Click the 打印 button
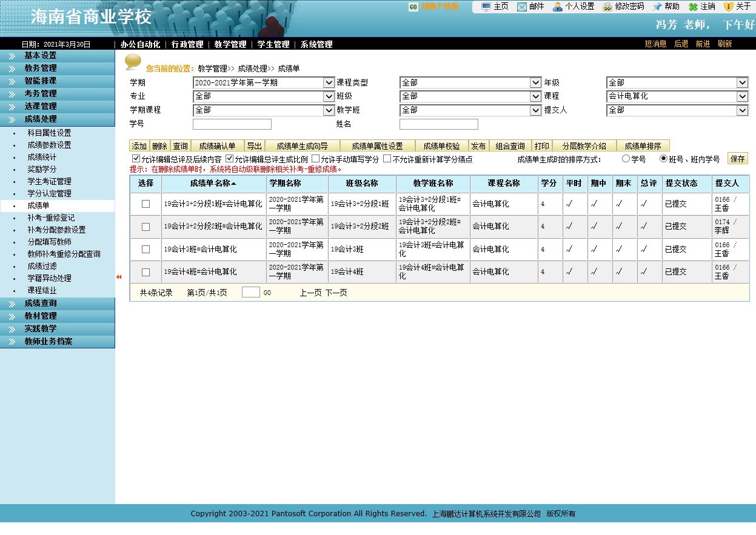756x535 pixels. click(542, 146)
